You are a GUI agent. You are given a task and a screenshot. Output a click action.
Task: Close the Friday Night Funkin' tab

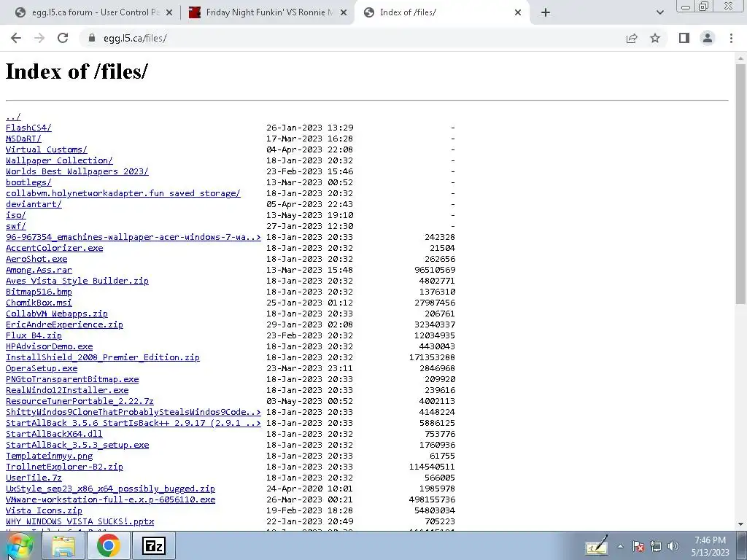click(x=344, y=13)
